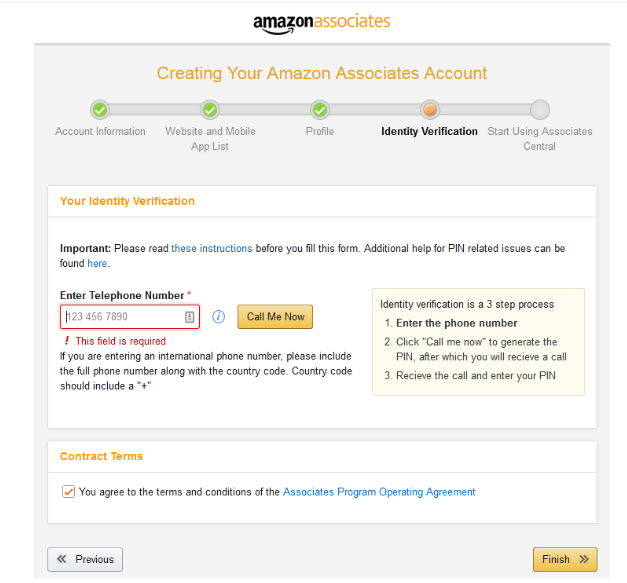Click the Account Information step label
The image size is (627, 583).
pyautogui.click(x=100, y=131)
